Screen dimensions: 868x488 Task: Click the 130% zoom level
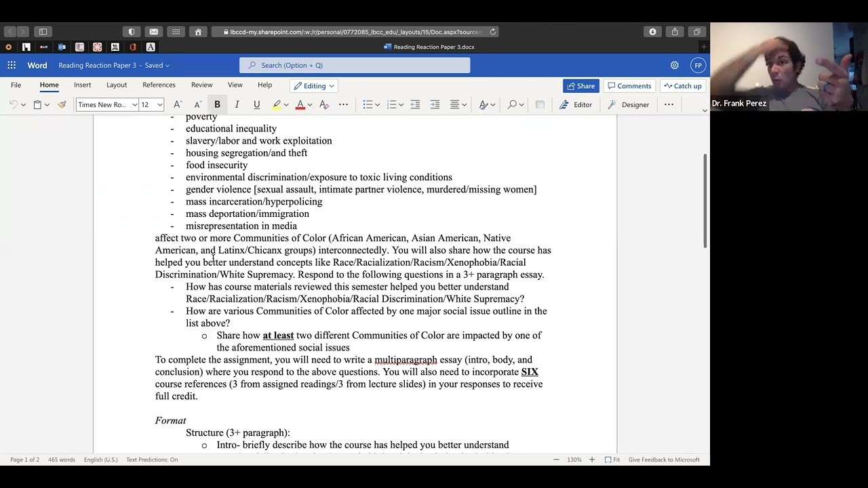pyautogui.click(x=574, y=460)
